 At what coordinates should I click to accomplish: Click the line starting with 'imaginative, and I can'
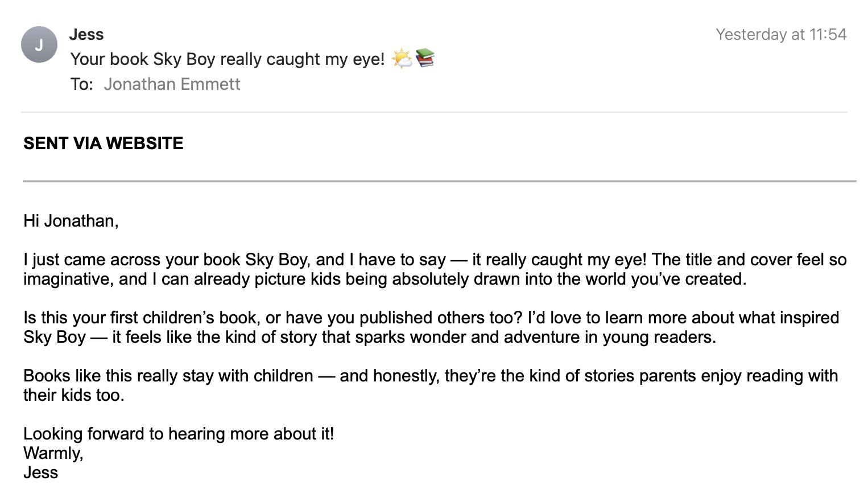click(385, 279)
